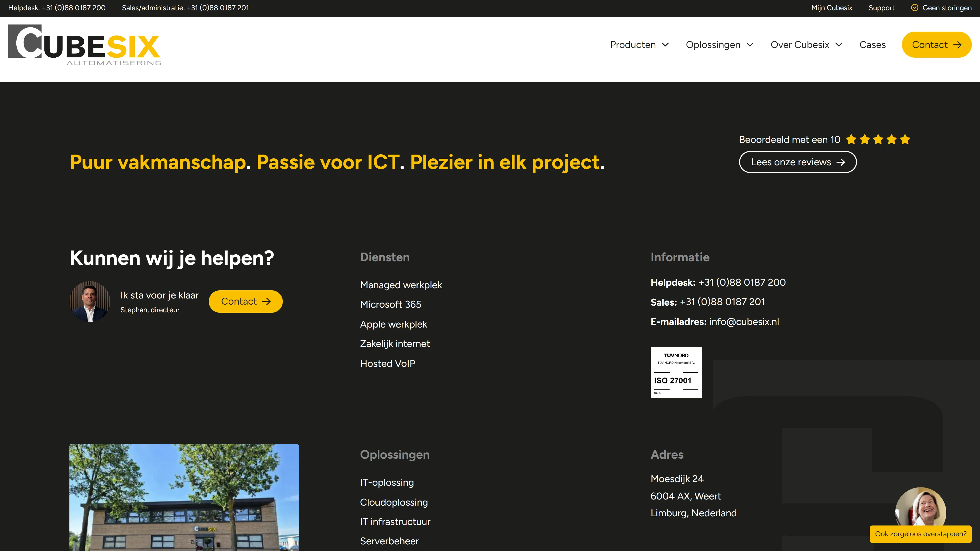Screen dimensions: 980x551
Task: Click the info@cubesix.nl email address
Action: 744,322
